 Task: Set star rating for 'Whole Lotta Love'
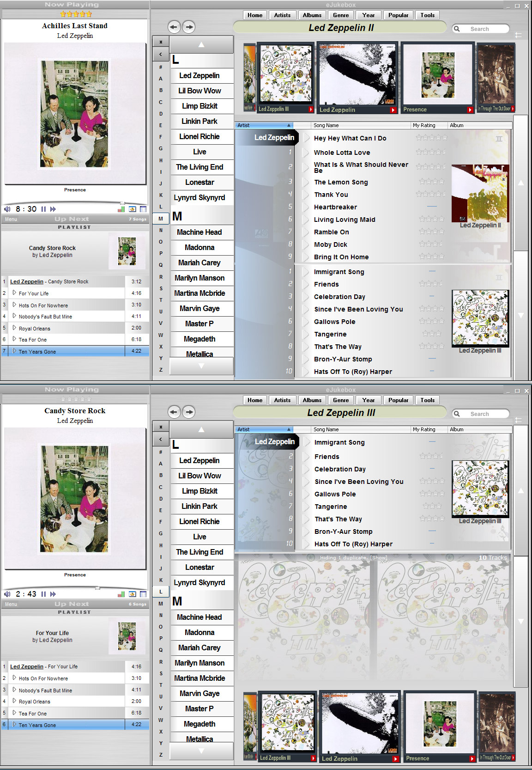[x=431, y=152]
